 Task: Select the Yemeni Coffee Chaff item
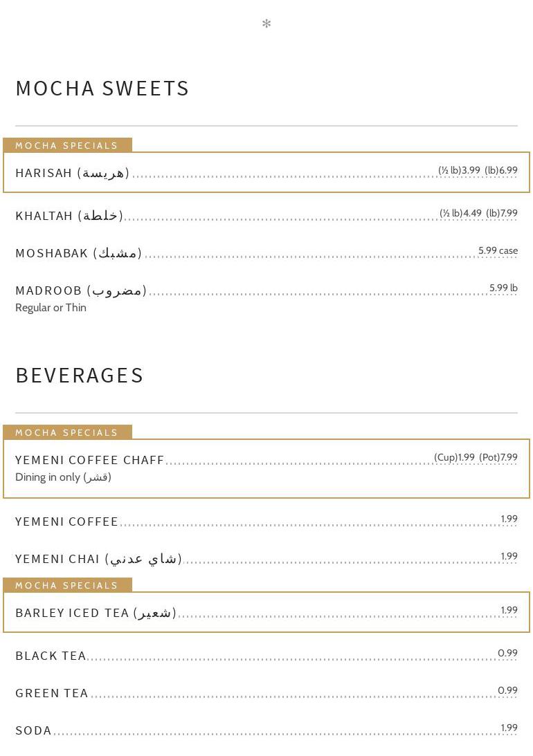tap(90, 460)
